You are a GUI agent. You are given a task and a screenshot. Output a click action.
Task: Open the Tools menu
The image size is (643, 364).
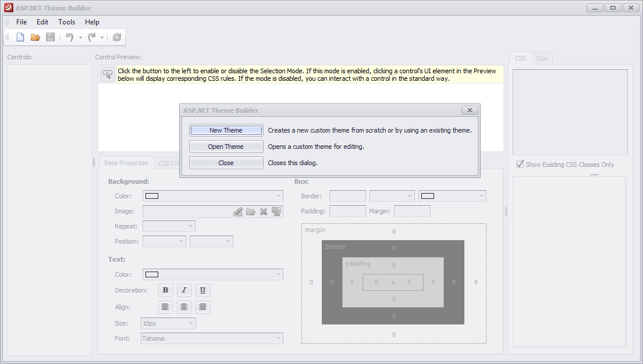[x=66, y=22]
